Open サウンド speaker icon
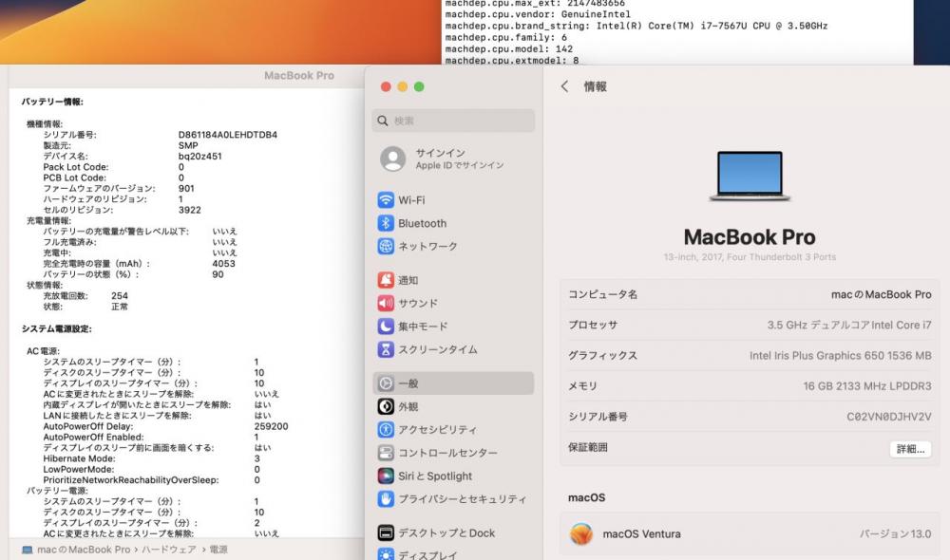 [x=386, y=303]
